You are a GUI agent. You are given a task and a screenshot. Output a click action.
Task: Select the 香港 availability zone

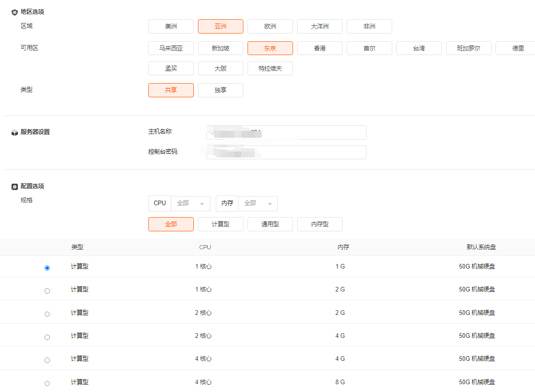pos(320,48)
